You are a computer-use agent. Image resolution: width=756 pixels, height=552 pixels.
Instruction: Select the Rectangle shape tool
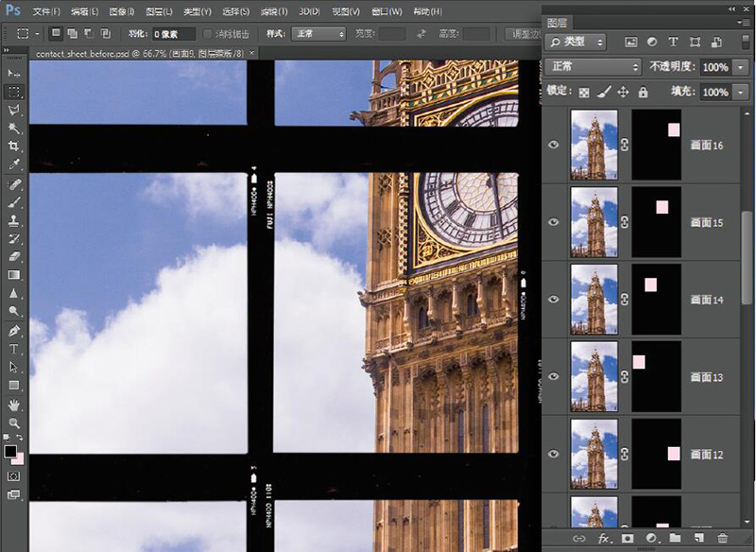(14, 386)
